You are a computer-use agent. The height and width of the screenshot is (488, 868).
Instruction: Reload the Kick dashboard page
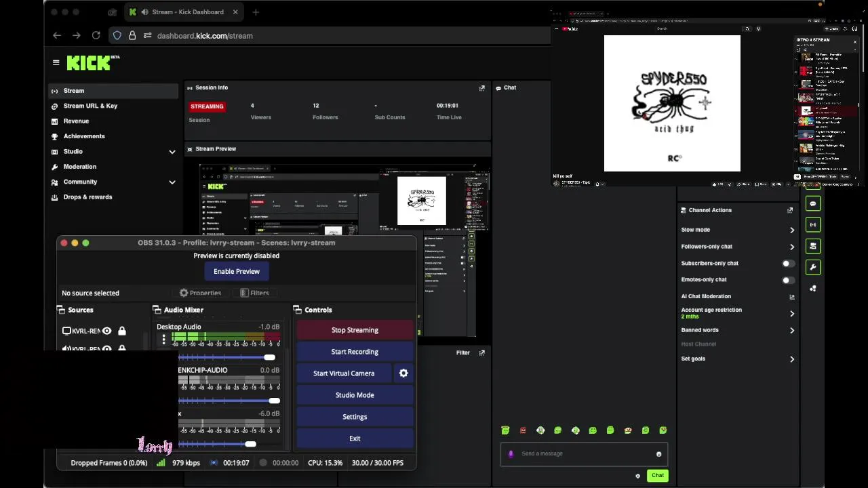[x=96, y=35]
